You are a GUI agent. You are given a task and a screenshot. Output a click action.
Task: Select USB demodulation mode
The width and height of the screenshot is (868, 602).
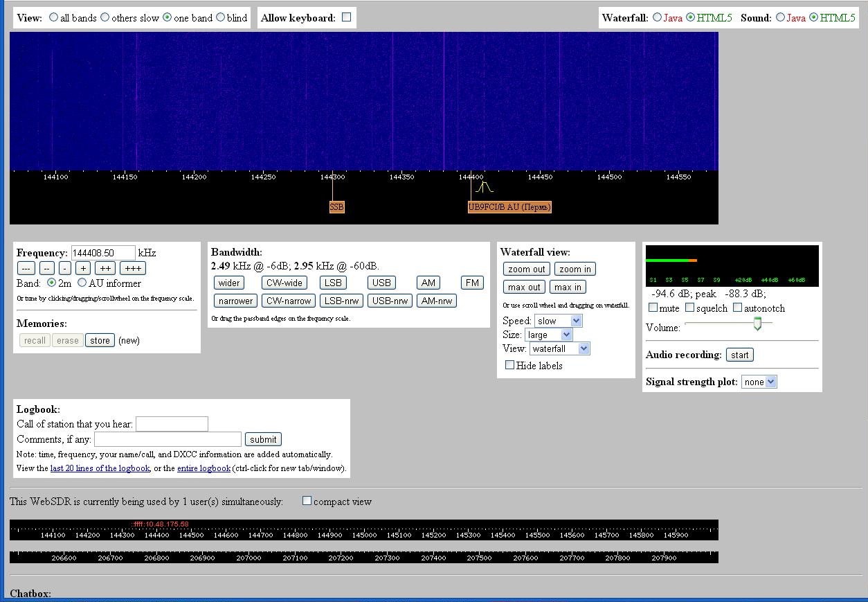point(381,283)
